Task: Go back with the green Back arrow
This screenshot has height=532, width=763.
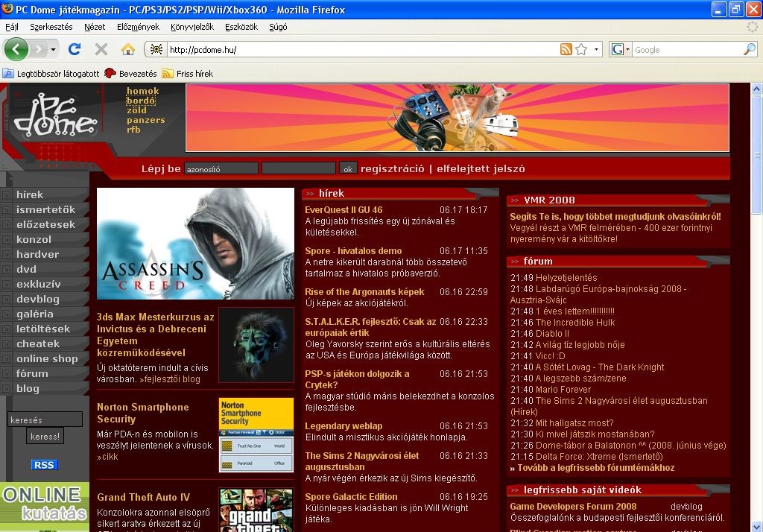Action: click(16, 49)
